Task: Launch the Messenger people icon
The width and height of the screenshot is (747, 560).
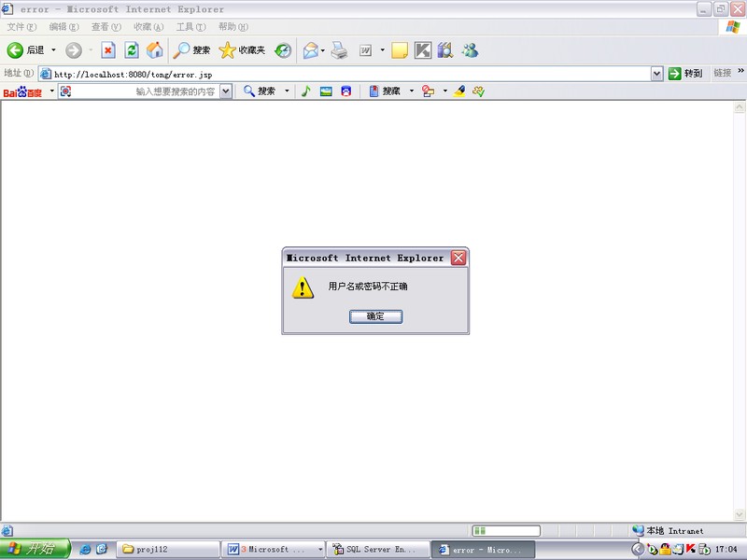Action: coord(470,50)
